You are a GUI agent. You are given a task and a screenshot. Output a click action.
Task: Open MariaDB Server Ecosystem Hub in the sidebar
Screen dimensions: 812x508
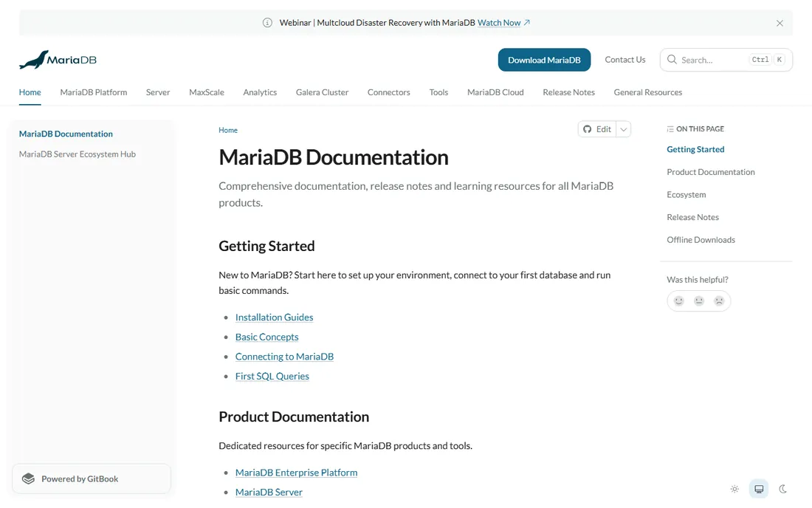click(78, 154)
